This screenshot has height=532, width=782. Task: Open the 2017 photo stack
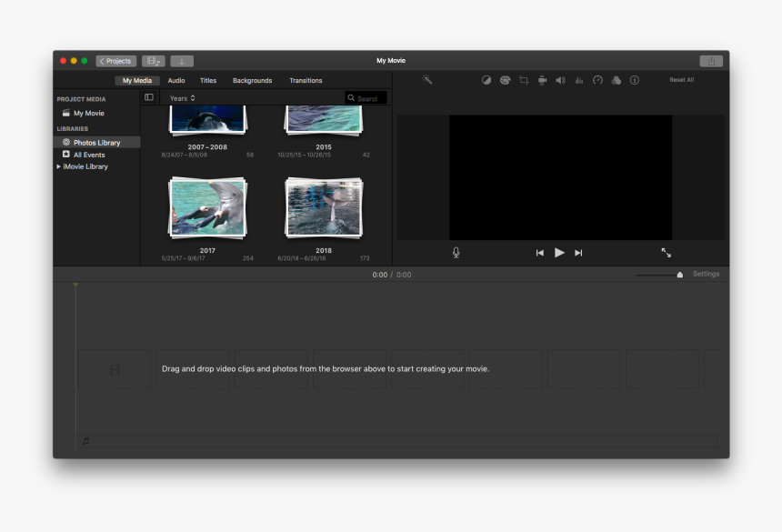click(x=207, y=207)
